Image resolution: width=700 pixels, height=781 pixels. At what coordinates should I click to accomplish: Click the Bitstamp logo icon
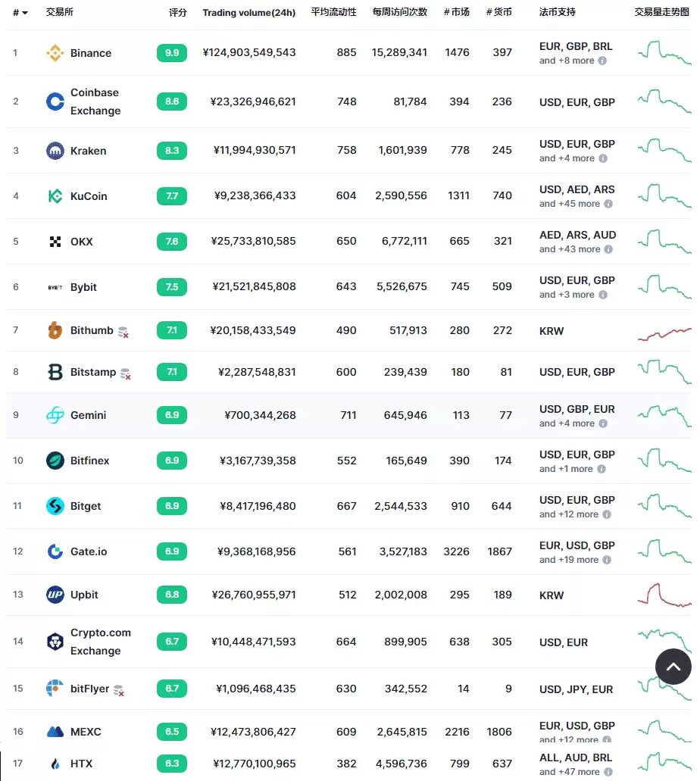(55, 372)
